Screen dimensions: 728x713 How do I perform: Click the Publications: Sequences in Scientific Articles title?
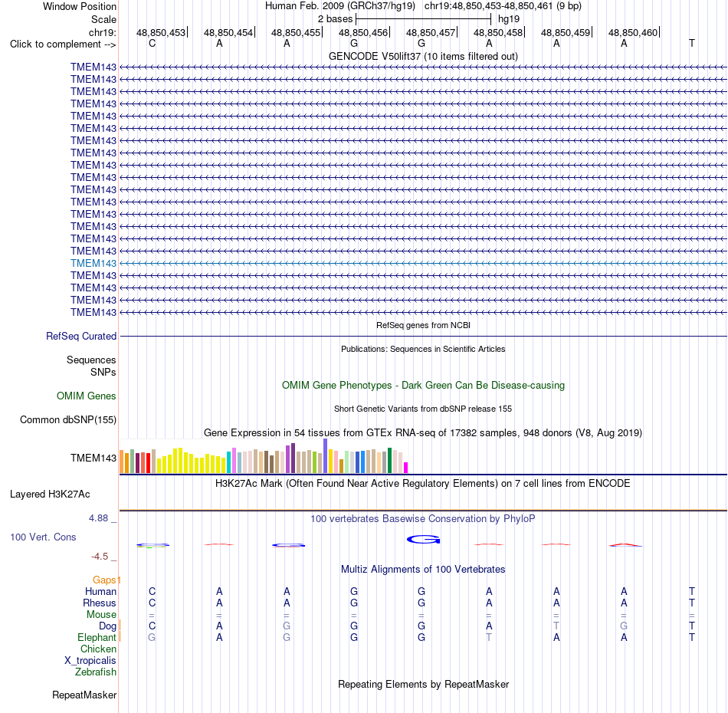point(423,349)
